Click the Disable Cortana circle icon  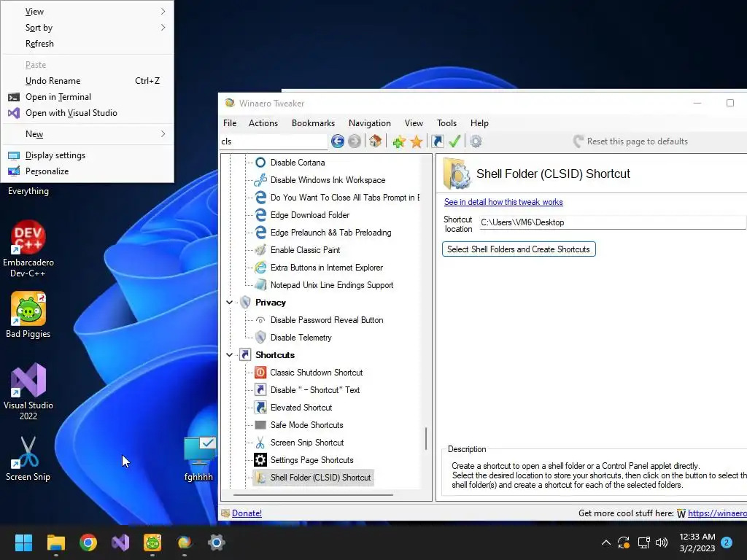[x=260, y=163]
